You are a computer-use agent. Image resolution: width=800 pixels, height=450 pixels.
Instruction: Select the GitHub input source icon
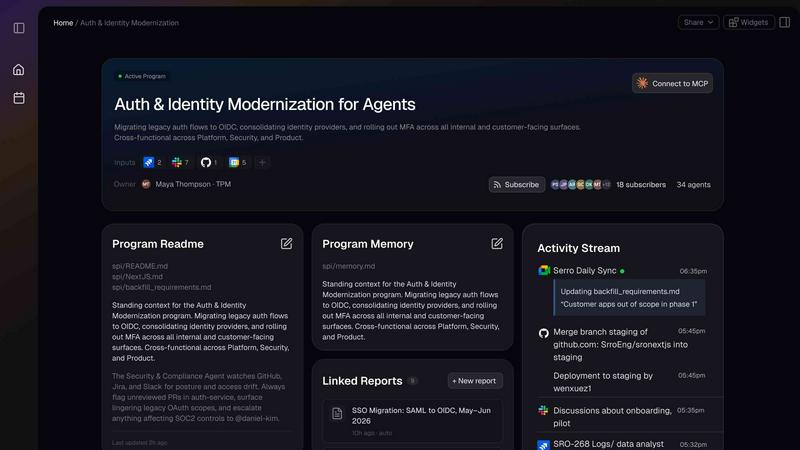pos(206,162)
